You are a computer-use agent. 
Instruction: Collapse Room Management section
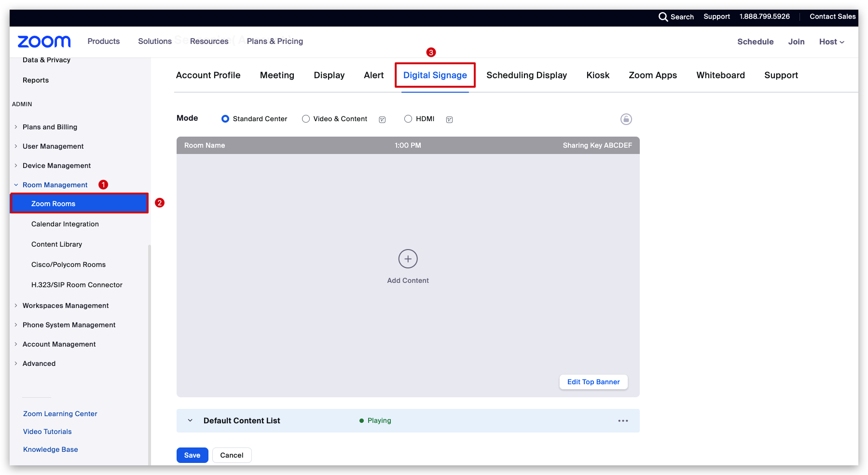[16, 185]
